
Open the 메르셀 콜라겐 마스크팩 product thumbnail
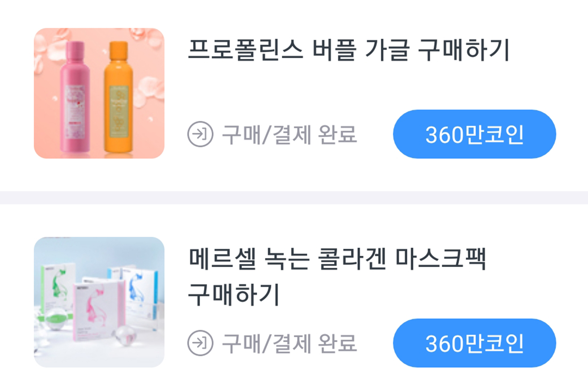point(99,302)
